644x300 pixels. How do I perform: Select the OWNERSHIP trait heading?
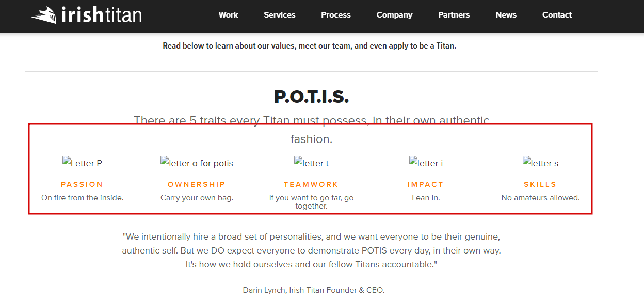pos(197,184)
